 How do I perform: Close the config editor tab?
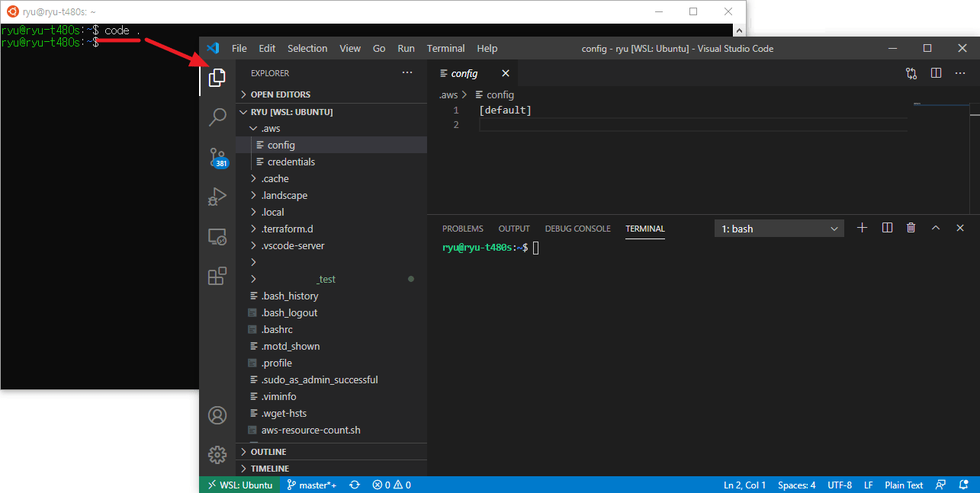[x=505, y=73]
